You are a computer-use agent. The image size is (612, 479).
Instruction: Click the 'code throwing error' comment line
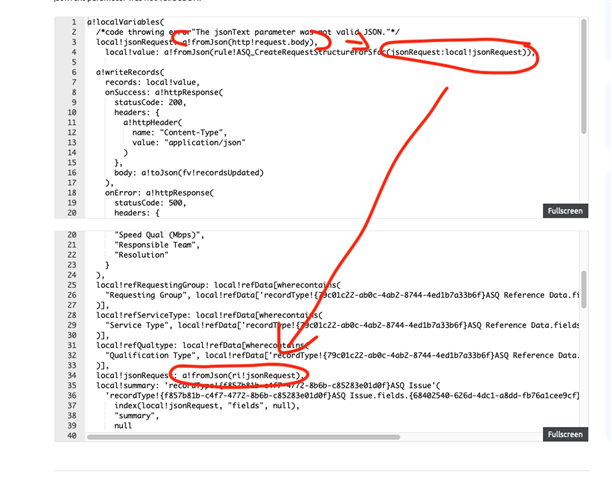point(248,32)
